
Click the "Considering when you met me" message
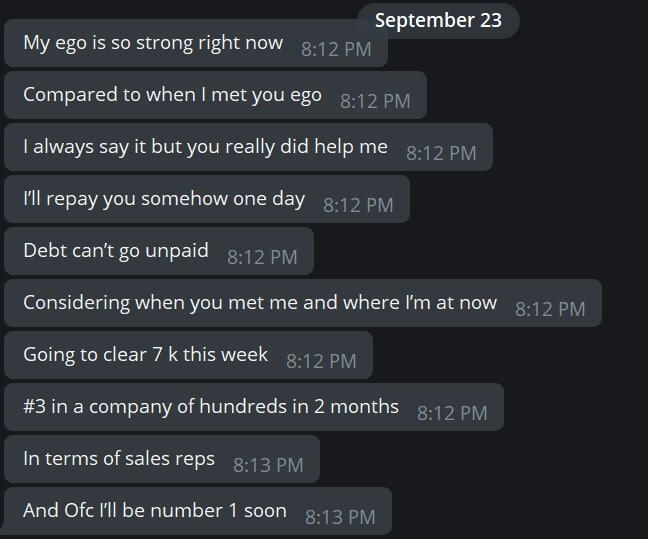259,303
